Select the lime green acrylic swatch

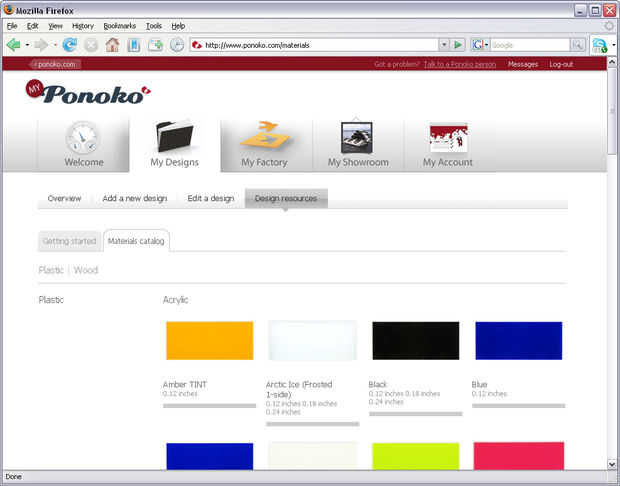pyautogui.click(x=416, y=456)
